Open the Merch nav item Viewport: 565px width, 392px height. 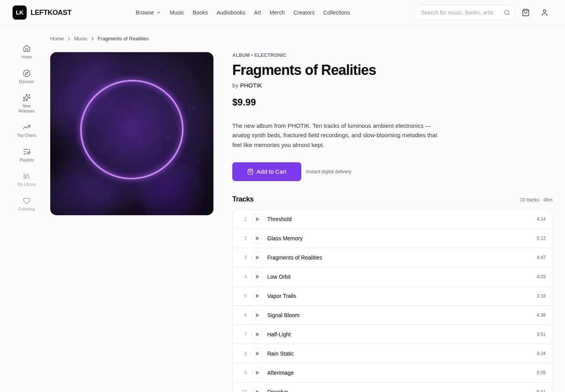coord(277,13)
